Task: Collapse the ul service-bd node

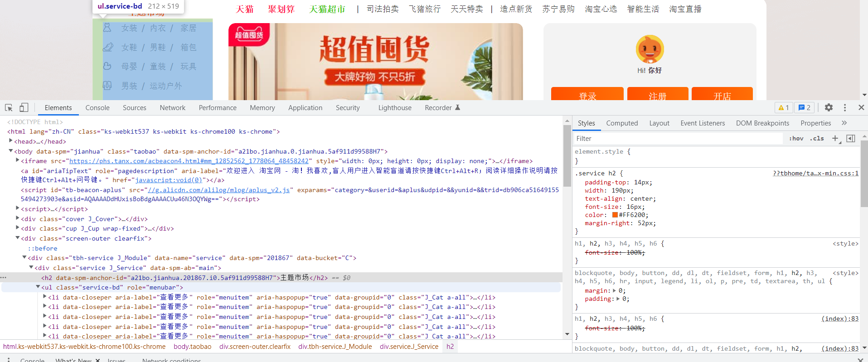Action: [x=38, y=287]
